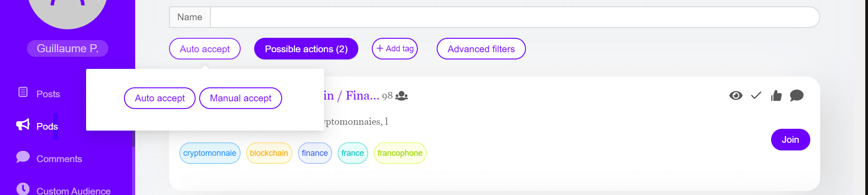The height and width of the screenshot is (195, 868).
Task: Join the pod with the Join button
Action: pos(790,140)
